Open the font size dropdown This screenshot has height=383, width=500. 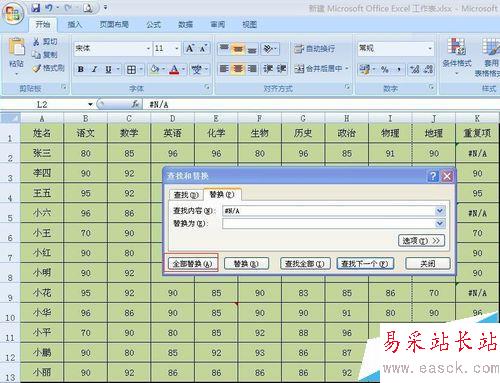coord(177,49)
